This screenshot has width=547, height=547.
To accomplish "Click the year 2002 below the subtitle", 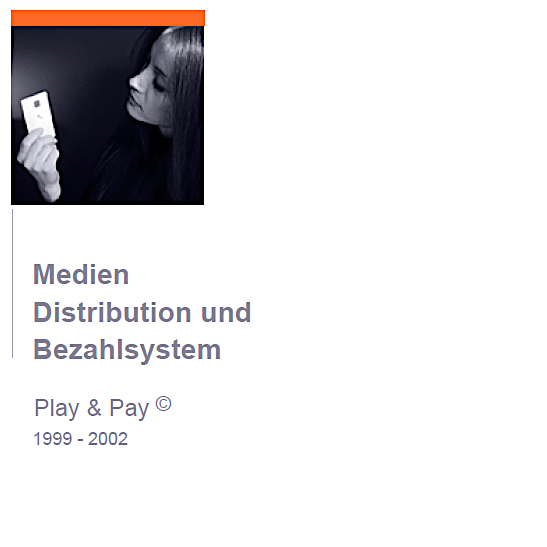I will (108, 439).
